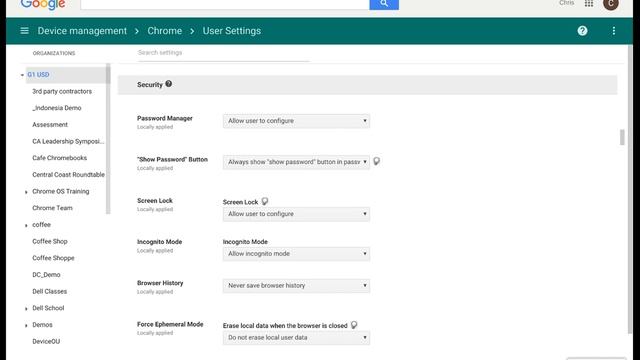Expand the Chrome OS Training organization

click(26, 192)
